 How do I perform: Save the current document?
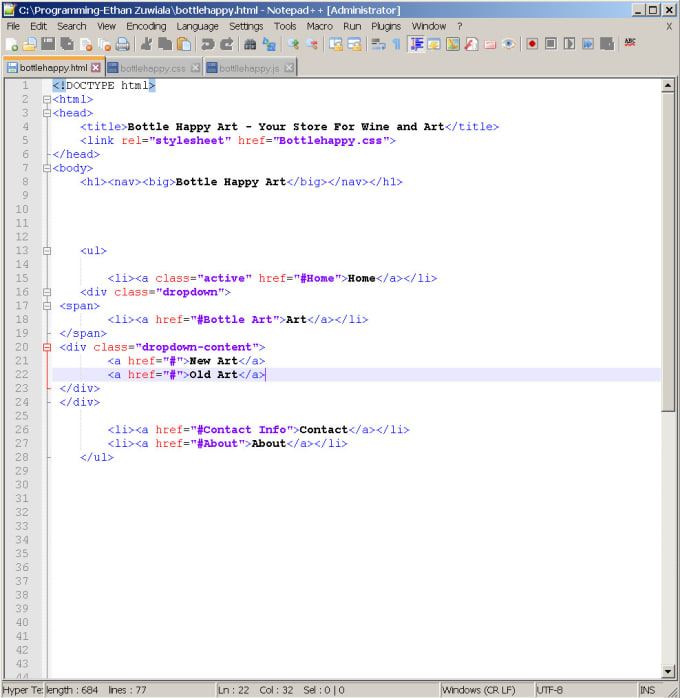click(x=48, y=44)
